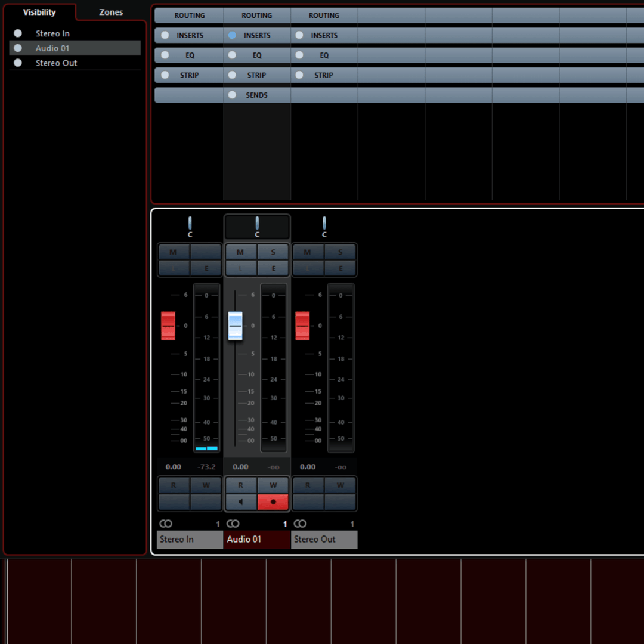Screen dimensions: 644x644
Task: Adjust the Audio 01 volume fader
Action: point(235,325)
